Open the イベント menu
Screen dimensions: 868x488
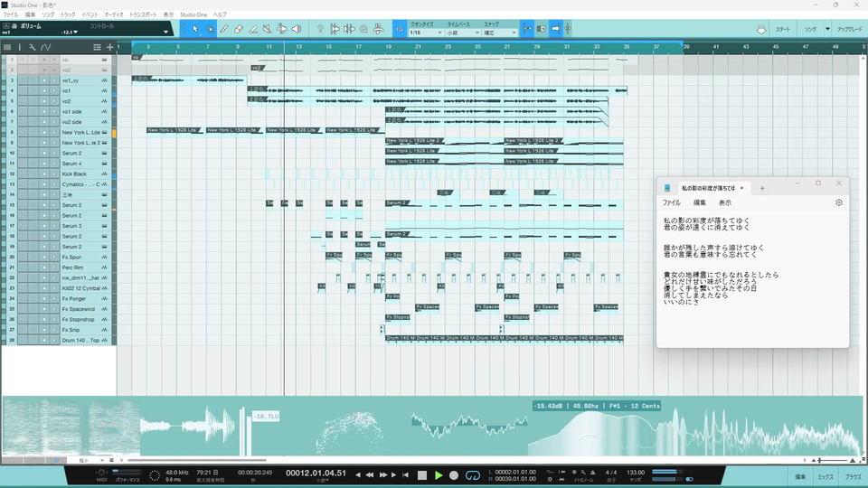(90, 14)
